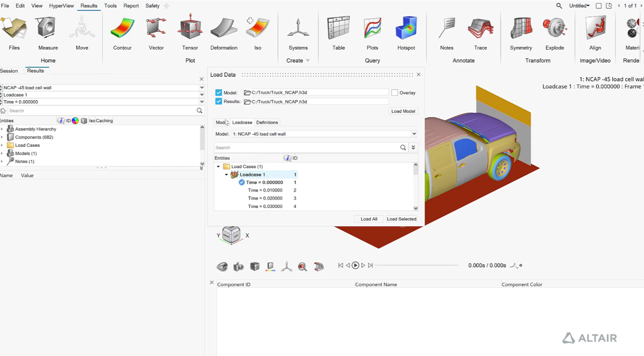The height and width of the screenshot is (356, 644).
Task: Click the component color mode icon
Action: (x=270, y=267)
